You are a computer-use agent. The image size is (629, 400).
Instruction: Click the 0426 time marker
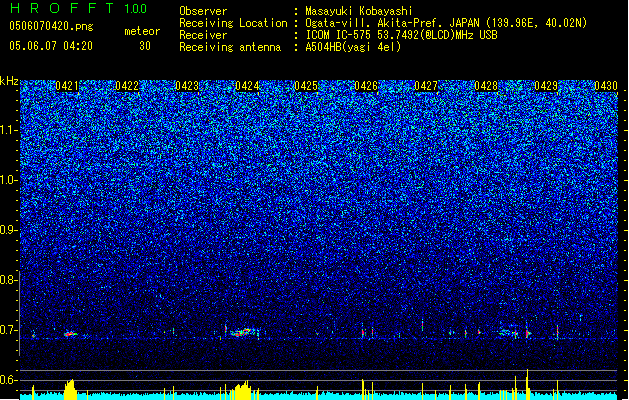(366, 86)
